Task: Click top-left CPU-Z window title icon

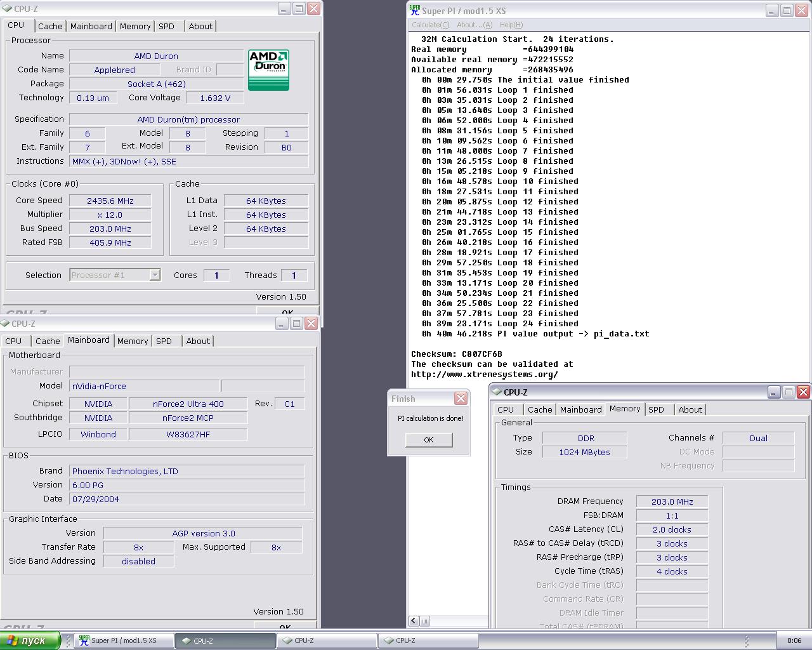Action: click(x=6, y=9)
